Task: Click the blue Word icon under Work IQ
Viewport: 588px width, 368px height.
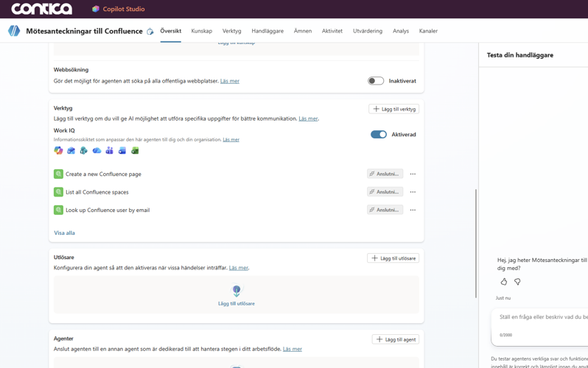Action: coord(122,150)
